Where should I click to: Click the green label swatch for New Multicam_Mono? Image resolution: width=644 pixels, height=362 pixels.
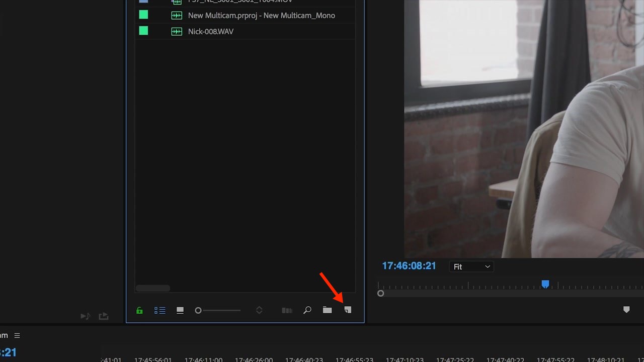[x=143, y=15]
